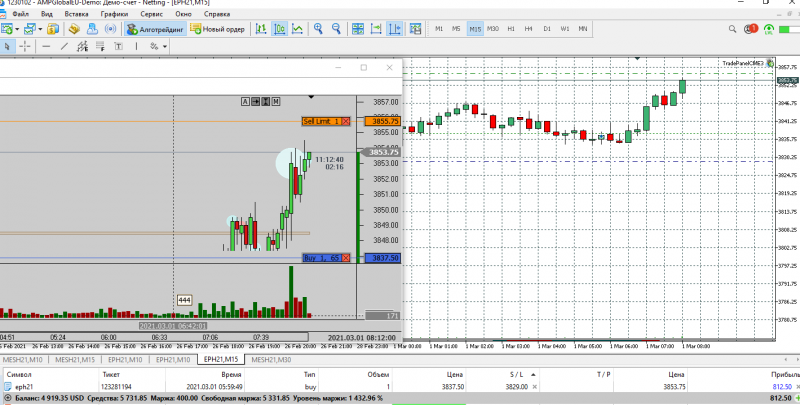800x405 pixels.
Task: Open the templates toolbar icon
Action: (415, 29)
